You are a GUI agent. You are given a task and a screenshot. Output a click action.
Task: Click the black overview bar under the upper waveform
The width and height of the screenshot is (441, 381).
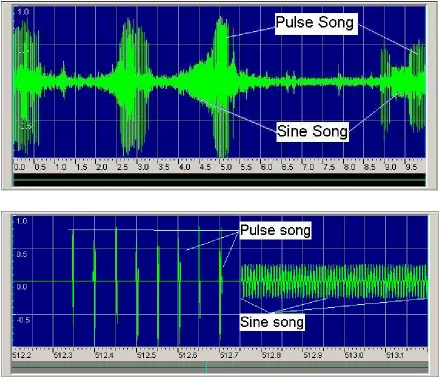click(x=219, y=180)
